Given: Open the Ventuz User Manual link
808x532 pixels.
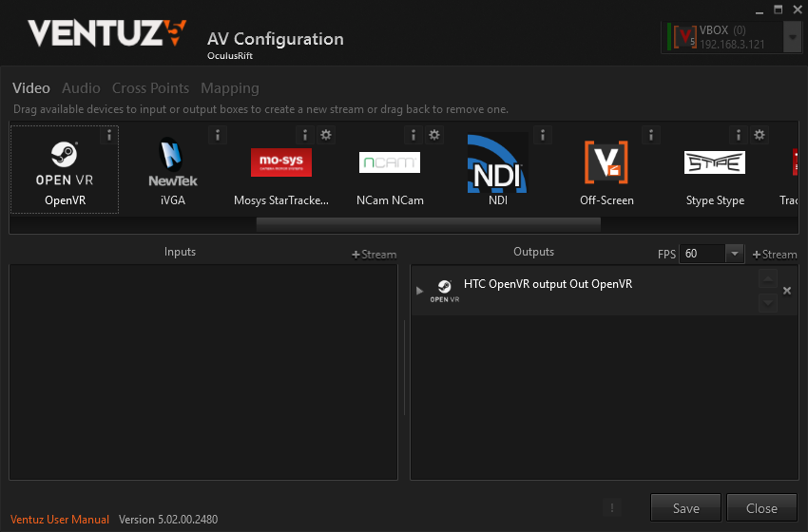Looking at the screenshot, I should pyautogui.click(x=60, y=520).
